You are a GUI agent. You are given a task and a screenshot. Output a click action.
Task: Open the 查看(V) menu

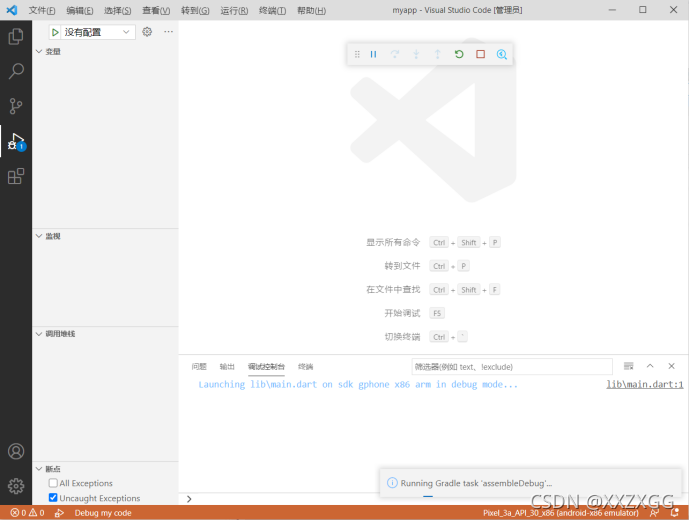click(156, 10)
